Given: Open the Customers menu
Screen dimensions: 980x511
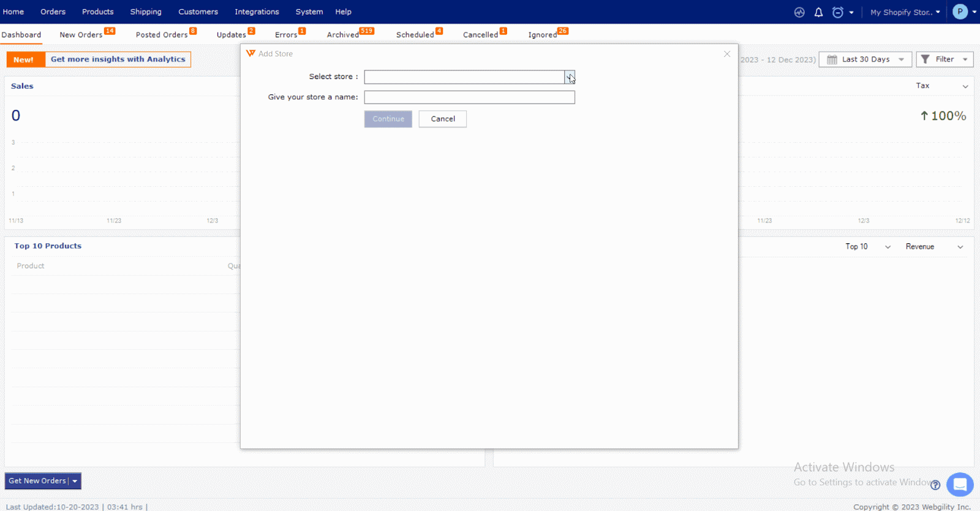Looking at the screenshot, I should 198,12.
